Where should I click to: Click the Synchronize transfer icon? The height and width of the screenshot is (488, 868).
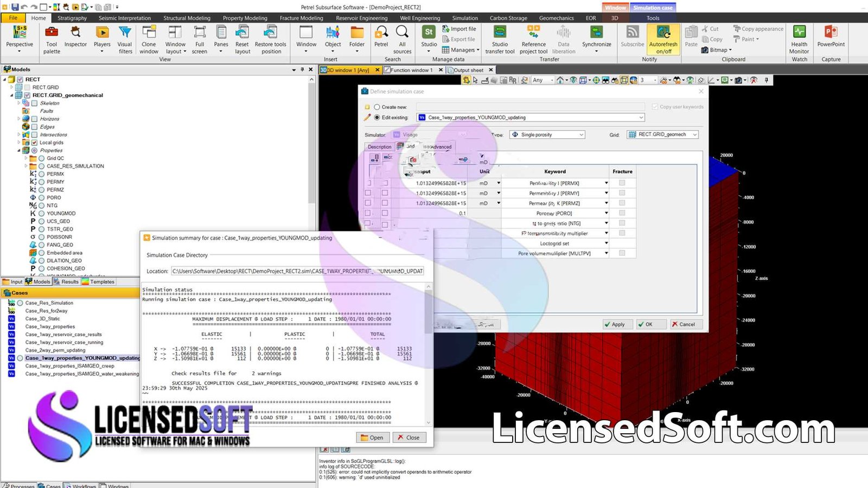click(596, 38)
